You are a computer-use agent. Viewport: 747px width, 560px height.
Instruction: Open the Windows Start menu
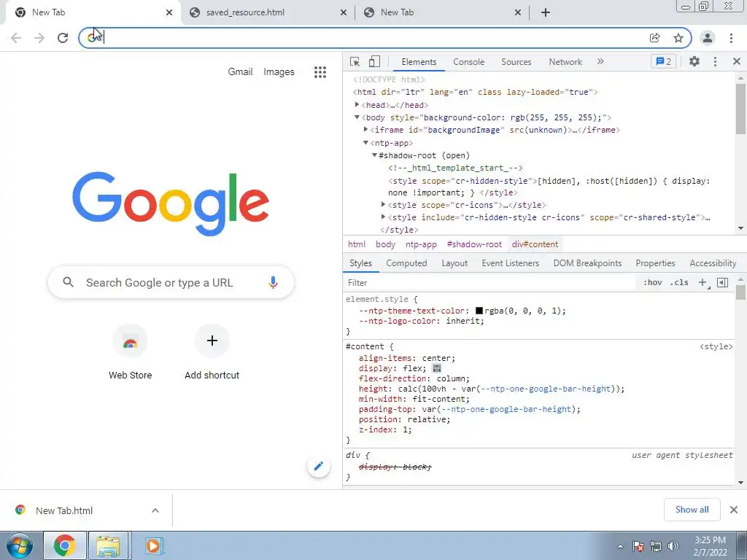pos(19,545)
